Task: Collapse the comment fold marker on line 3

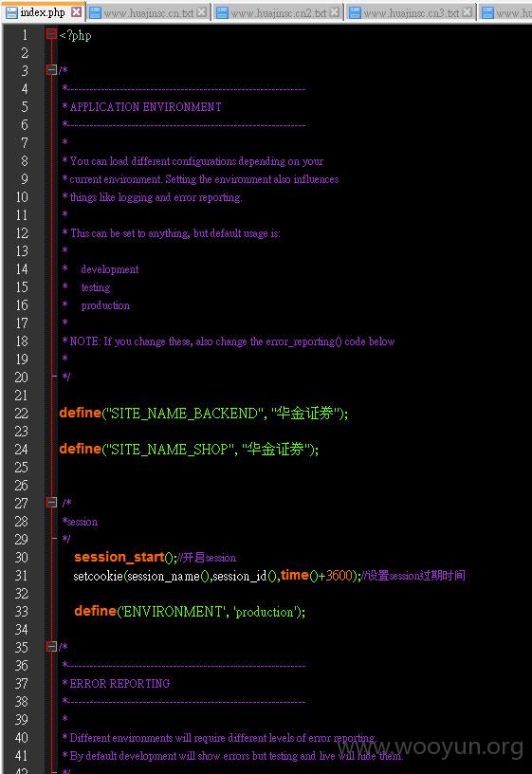Action: (51, 69)
